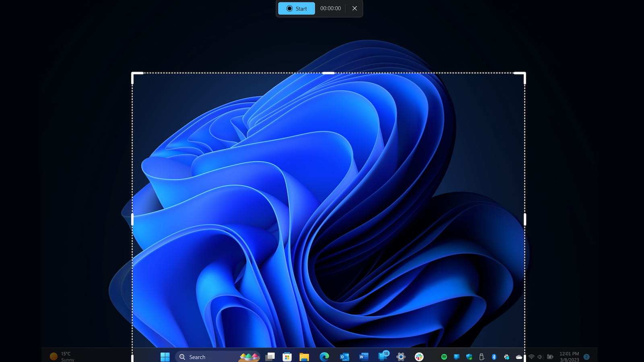Click the Bluetooth tray icon
Image resolution: width=644 pixels, height=362 pixels.
tap(494, 357)
